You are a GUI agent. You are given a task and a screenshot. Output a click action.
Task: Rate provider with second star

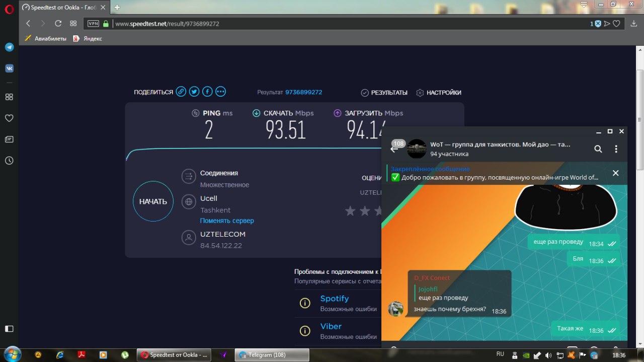coord(365,211)
